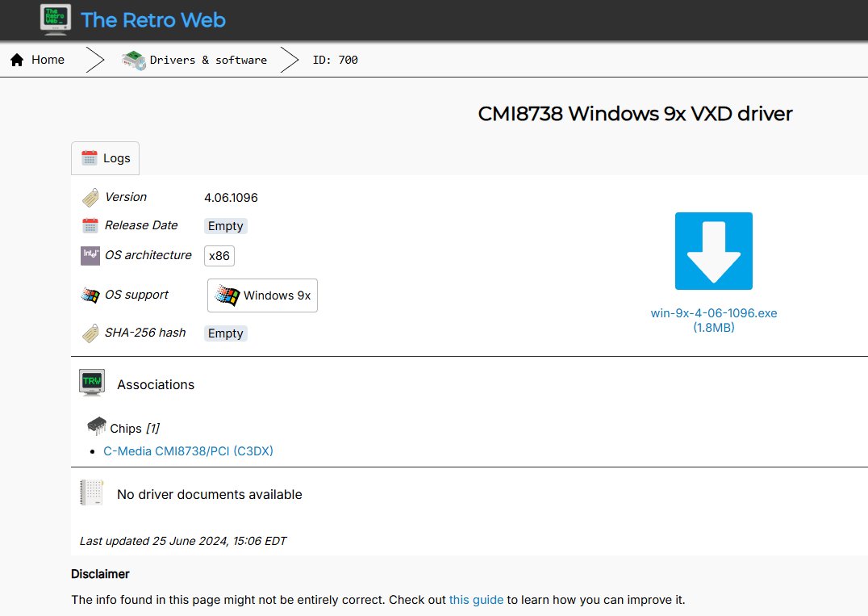
Task: Click the Associations heading
Action: click(x=156, y=384)
